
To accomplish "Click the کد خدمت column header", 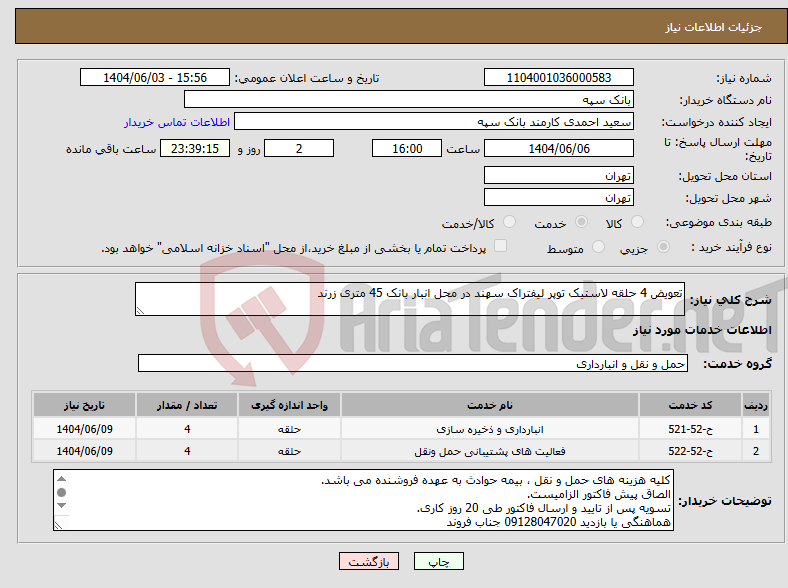I will pyautogui.click(x=691, y=405).
